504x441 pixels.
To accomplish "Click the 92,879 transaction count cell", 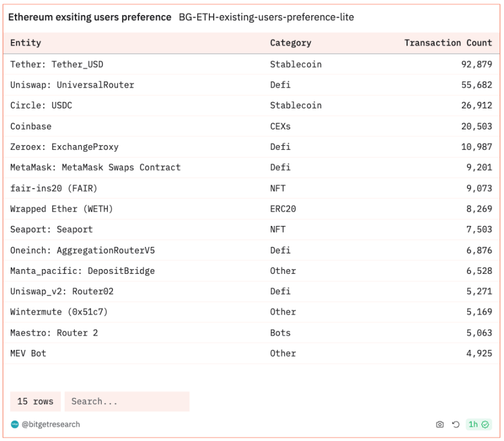I will (x=476, y=64).
